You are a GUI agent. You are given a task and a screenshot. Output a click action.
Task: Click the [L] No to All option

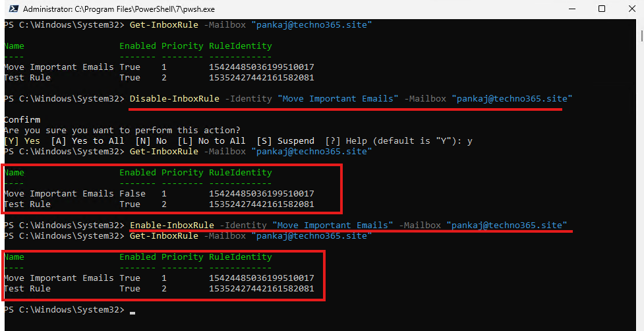point(212,141)
